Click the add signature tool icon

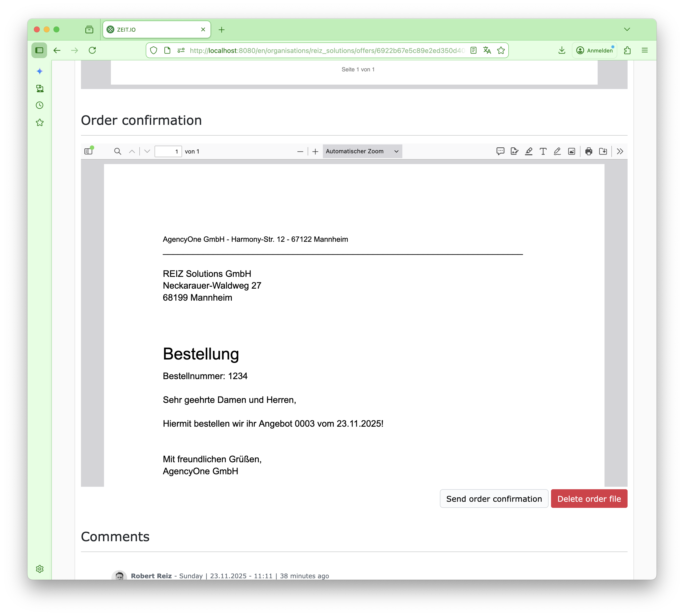pos(514,151)
